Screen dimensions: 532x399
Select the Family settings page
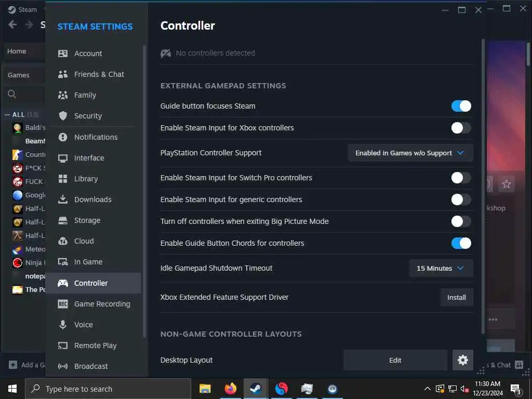click(x=94, y=95)
